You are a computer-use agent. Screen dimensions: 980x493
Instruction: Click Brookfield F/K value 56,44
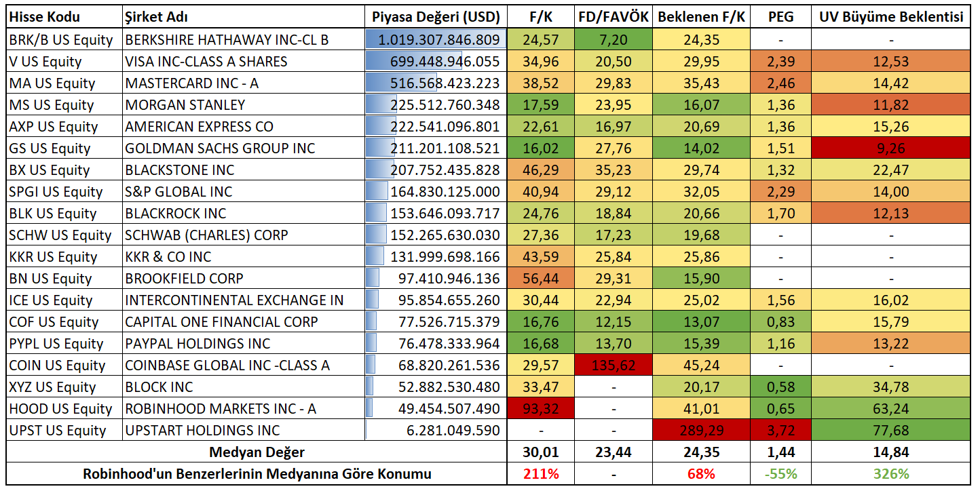541,278
